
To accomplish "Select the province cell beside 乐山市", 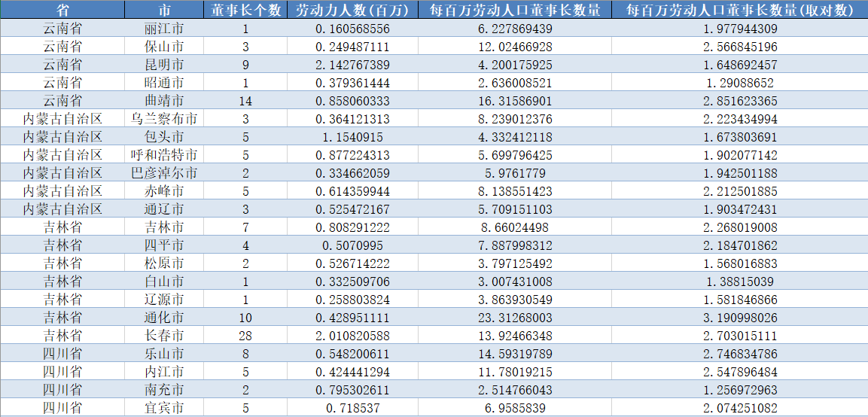I will 62,354.
